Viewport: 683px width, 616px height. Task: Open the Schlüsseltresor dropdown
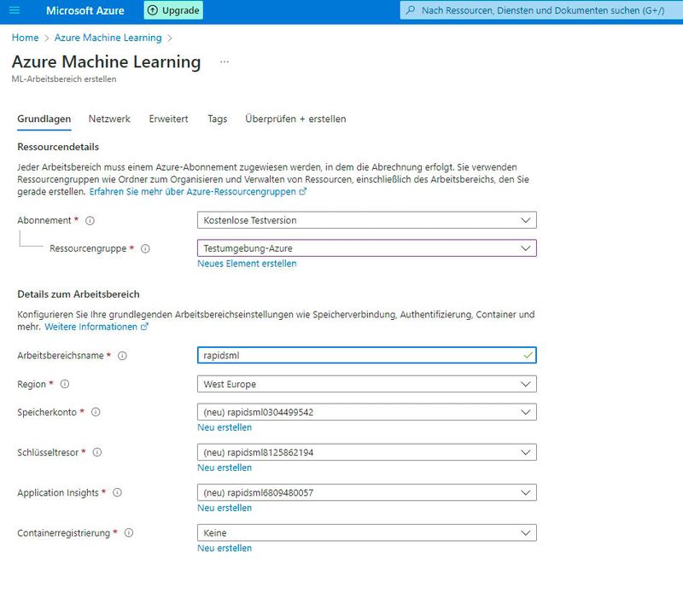pos(367,452)
